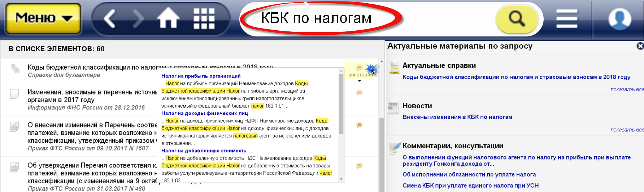The image size is (644, 192).
Task: Expand the arrow below аннотация label
Action: coord(360,81)
